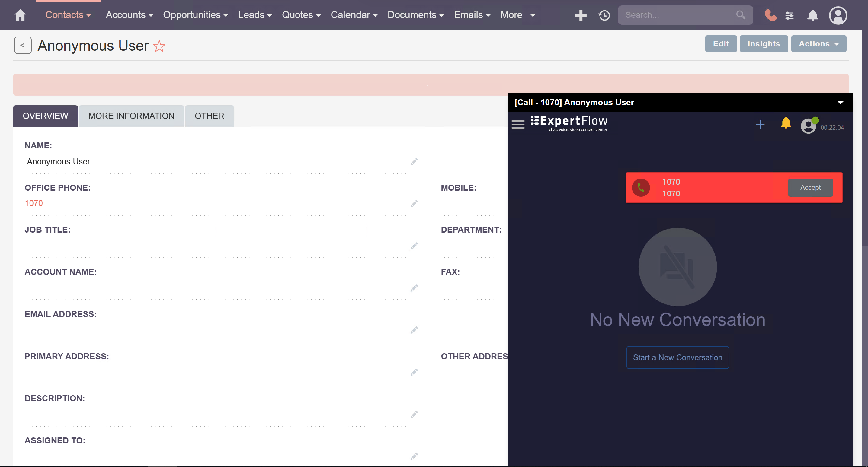Screen dimensions: 868x467
Task: Accept the incoming 1070 call
Action: pos(810,188)
